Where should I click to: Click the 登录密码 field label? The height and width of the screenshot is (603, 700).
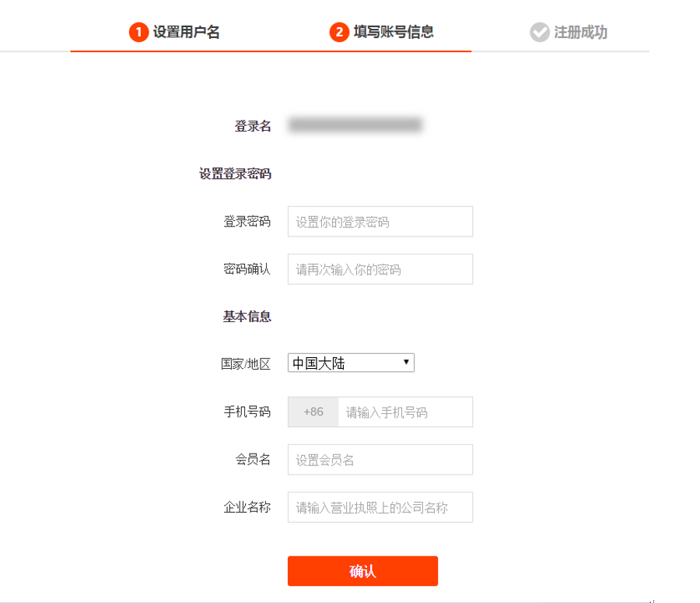click(x=247, y=222)
